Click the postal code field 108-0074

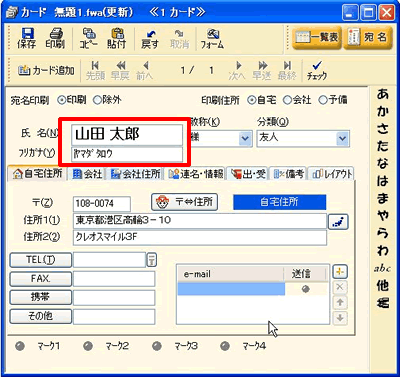(102, 203)
